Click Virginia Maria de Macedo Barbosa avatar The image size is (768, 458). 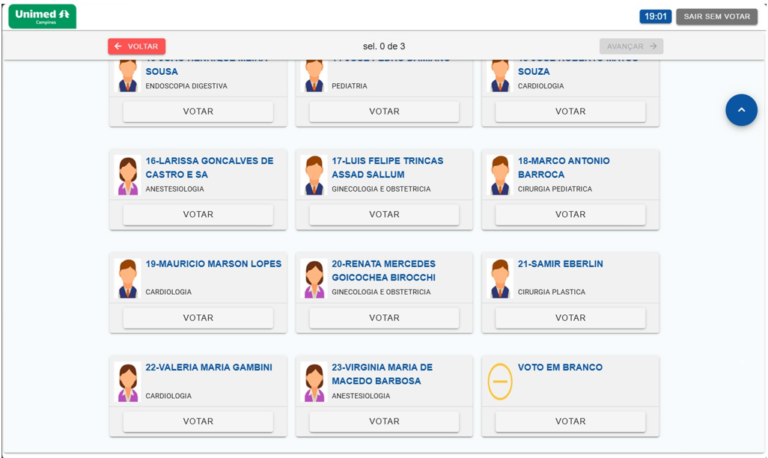(x=314, y=382)
